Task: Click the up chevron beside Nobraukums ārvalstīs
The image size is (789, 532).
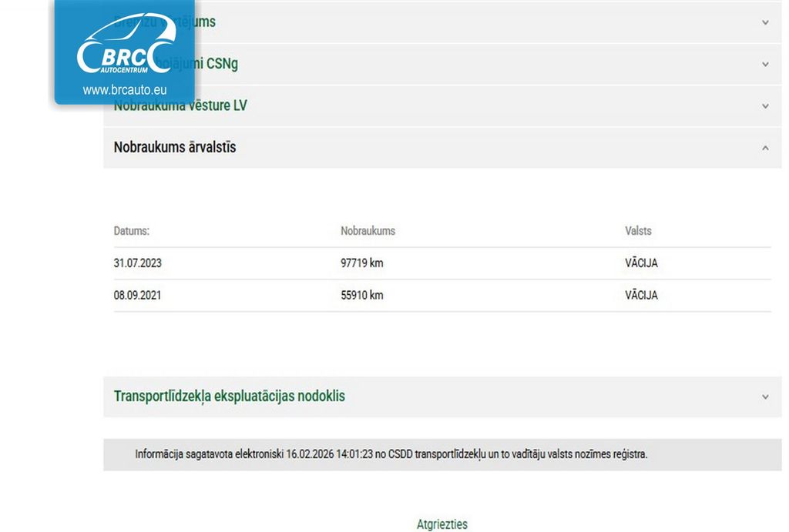Action: (764, 147)
